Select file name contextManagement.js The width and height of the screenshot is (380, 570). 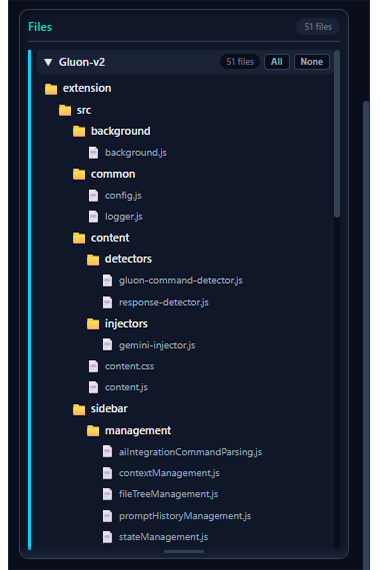point(169,473)
